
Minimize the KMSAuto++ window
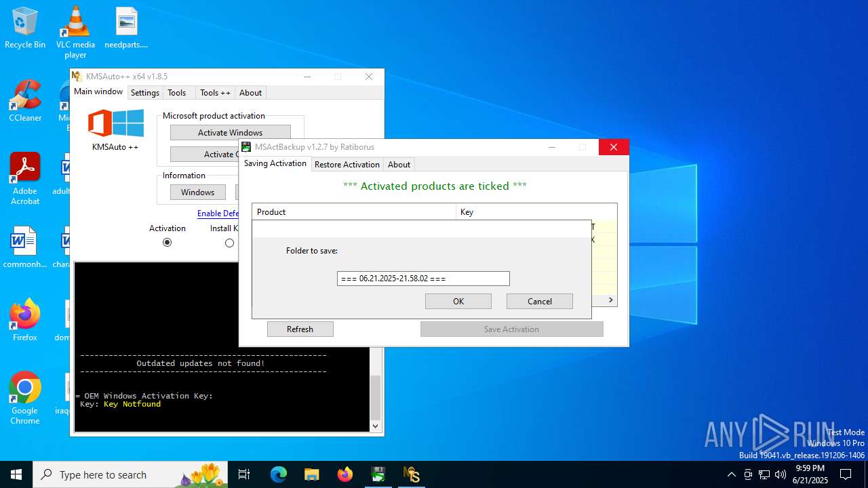click(307, 77)
